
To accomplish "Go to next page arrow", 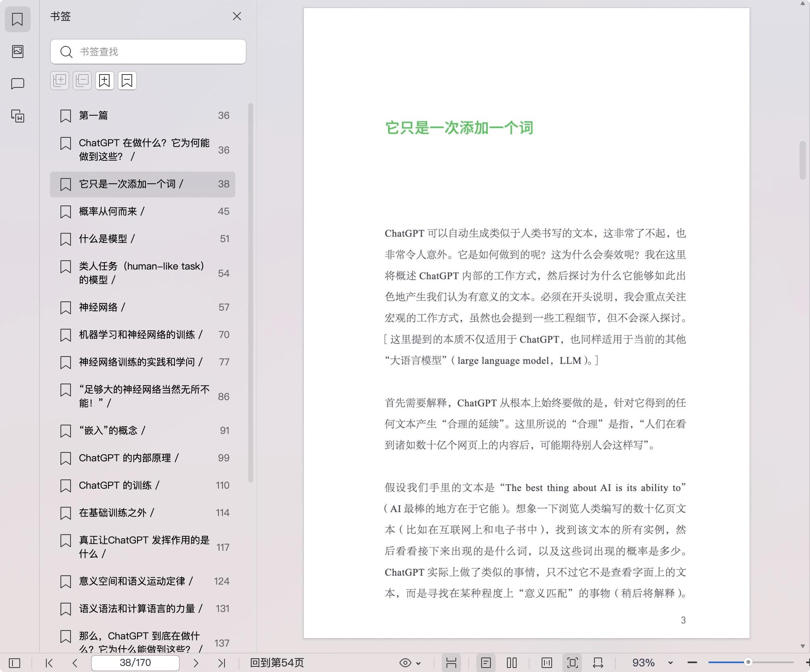I will (x=196, y=663).
